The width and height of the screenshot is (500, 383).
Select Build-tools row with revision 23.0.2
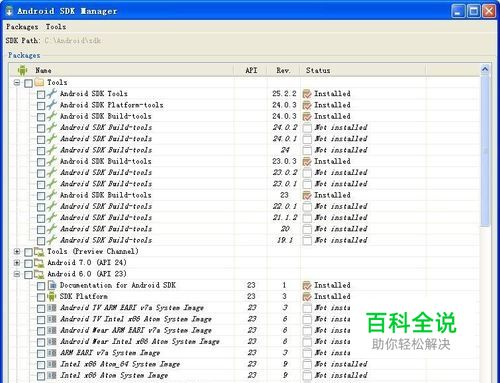click(245, 173)
